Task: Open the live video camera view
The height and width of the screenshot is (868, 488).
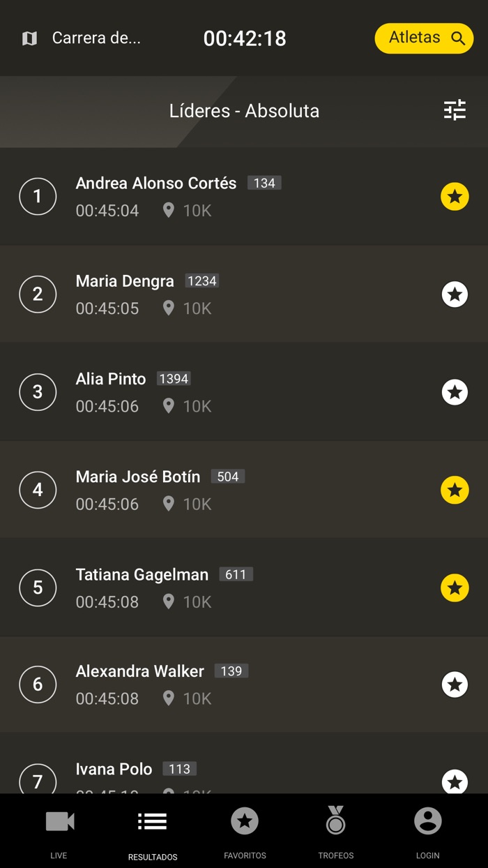Action: point(59,821)
